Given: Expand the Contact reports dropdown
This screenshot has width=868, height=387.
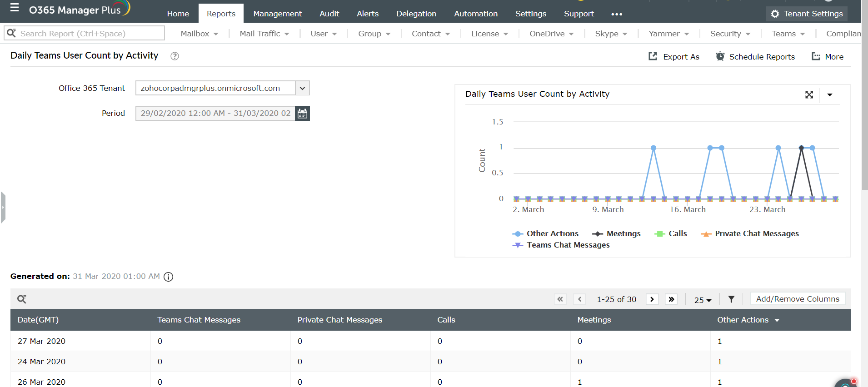Looking at the screenshot, I should [431, 34].
